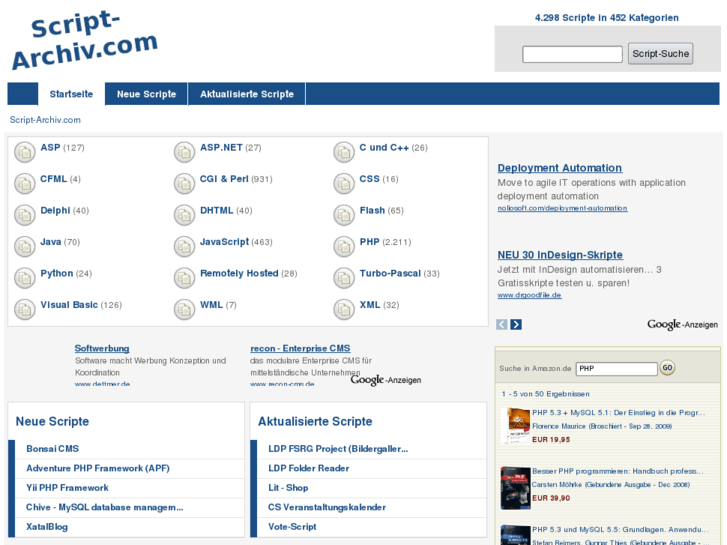Click the category icon next to XML
The height and width of the screenshot is (545, 727).
pos(344,309)
